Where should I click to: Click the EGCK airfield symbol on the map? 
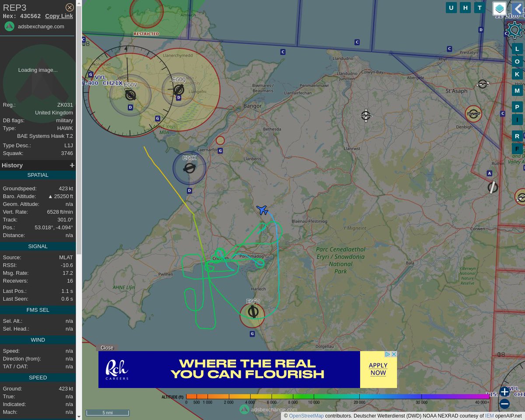(189, 168)
